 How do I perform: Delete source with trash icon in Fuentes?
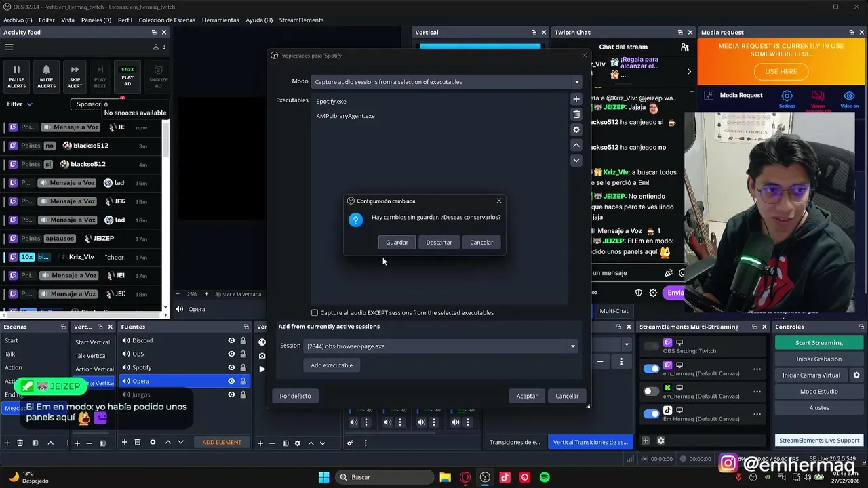138,442
